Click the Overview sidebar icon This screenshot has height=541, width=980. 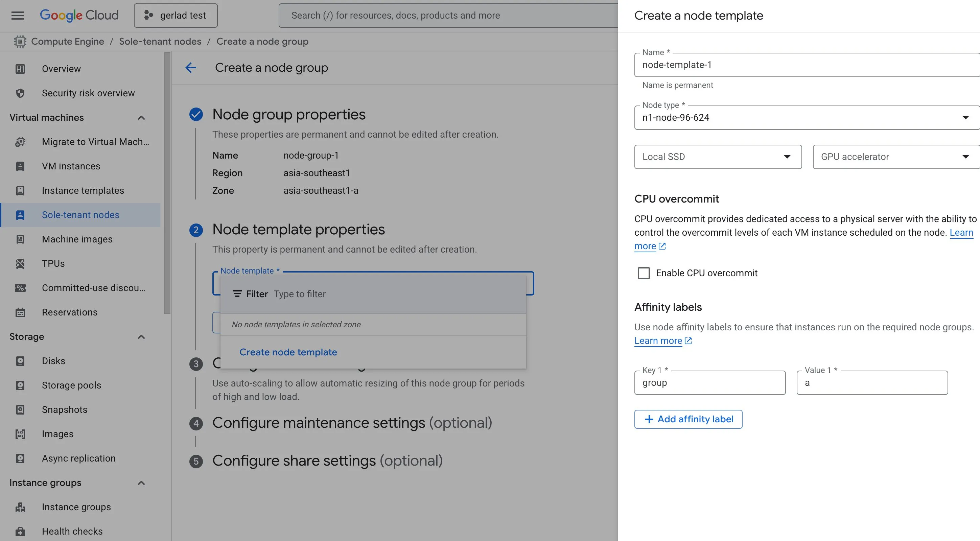click(x=20, y=69)
